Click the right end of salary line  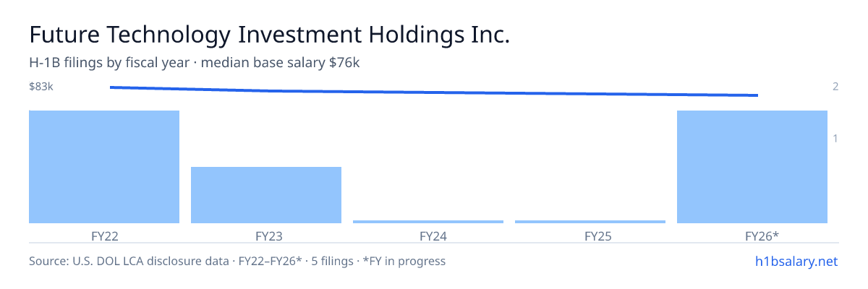[x=757, y=95]
